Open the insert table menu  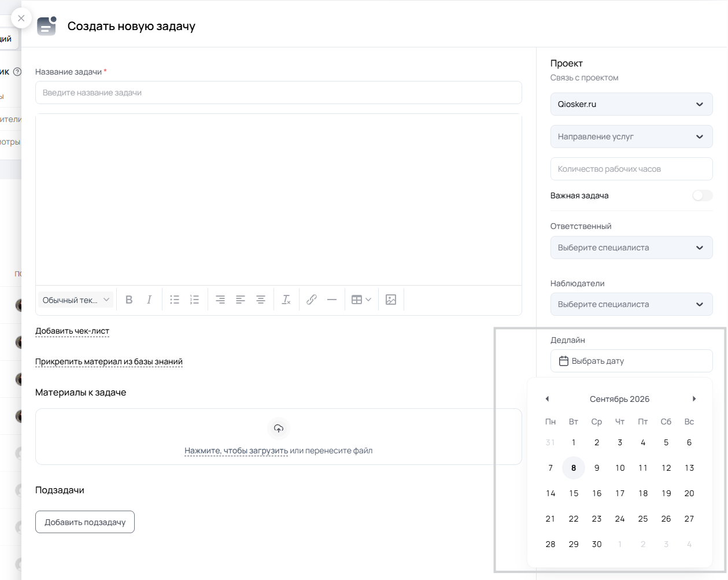click(361, 300)
